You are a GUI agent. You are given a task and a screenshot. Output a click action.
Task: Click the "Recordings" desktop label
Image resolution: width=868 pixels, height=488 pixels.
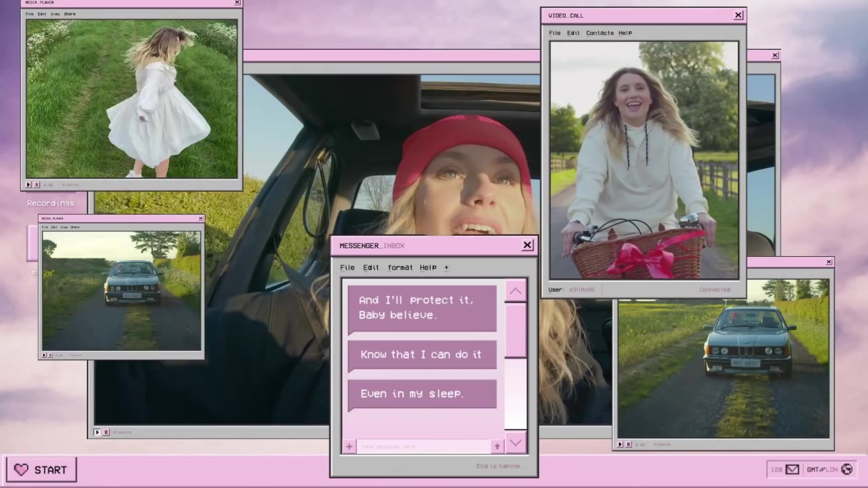click(x=50, y=203)
